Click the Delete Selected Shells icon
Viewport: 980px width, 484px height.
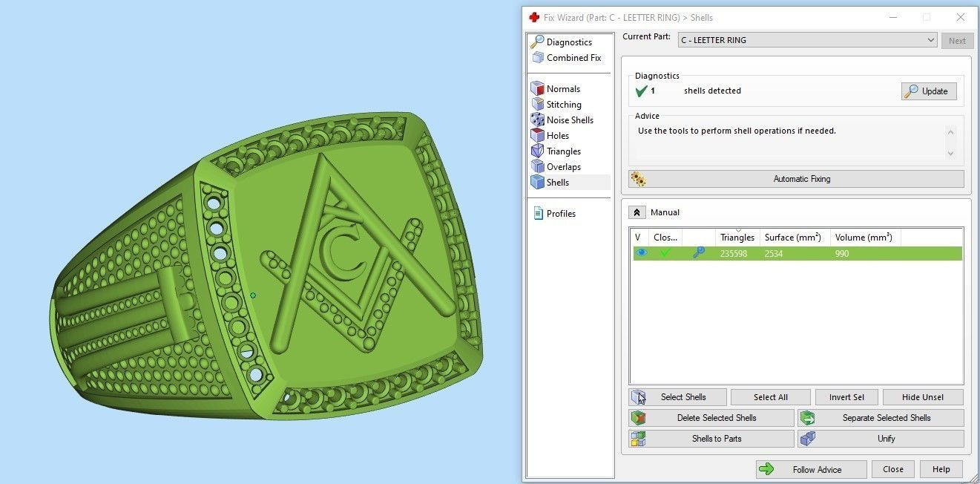coord(638,418)
